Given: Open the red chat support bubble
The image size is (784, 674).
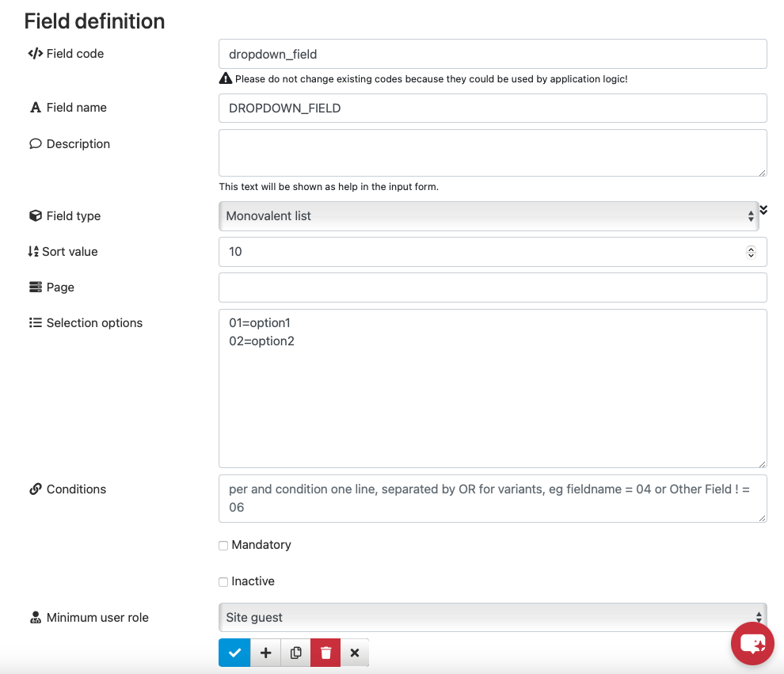Looking at the screenshot, I should click(x=752, y=643).
